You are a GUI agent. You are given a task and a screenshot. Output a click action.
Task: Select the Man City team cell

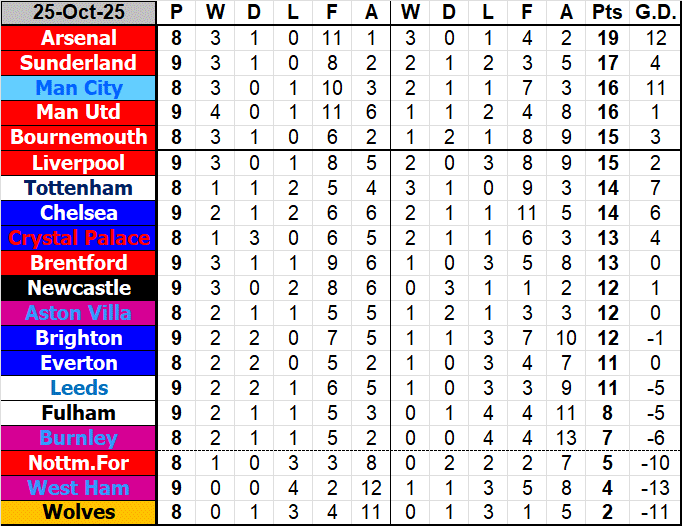[79, 88]
